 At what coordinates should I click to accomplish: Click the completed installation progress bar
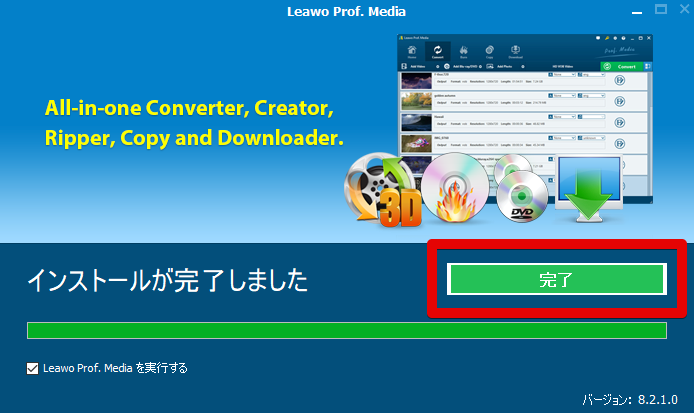(x=347, y=331)
